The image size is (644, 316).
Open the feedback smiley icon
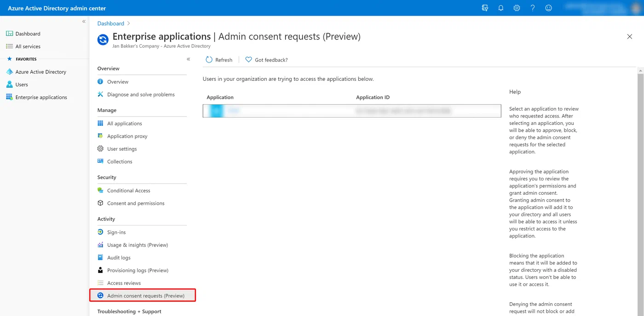pyautogui.click(x=548, y=8)
